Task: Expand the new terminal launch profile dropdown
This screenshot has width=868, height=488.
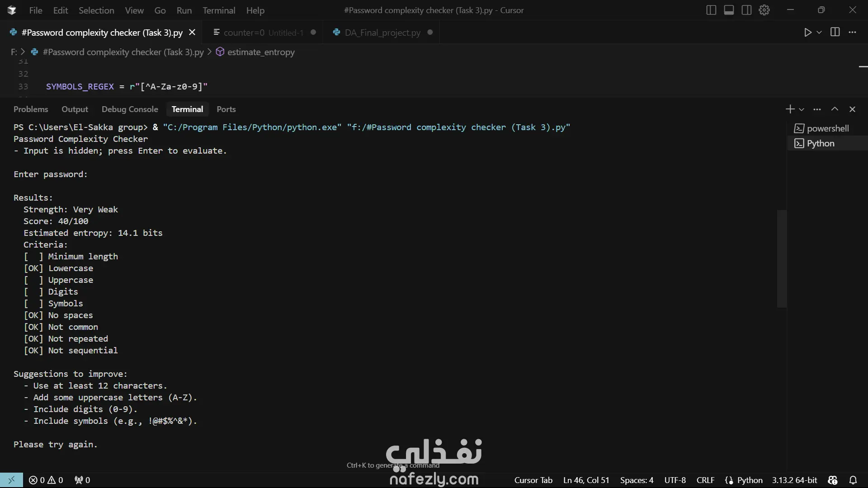Action: 802,109
